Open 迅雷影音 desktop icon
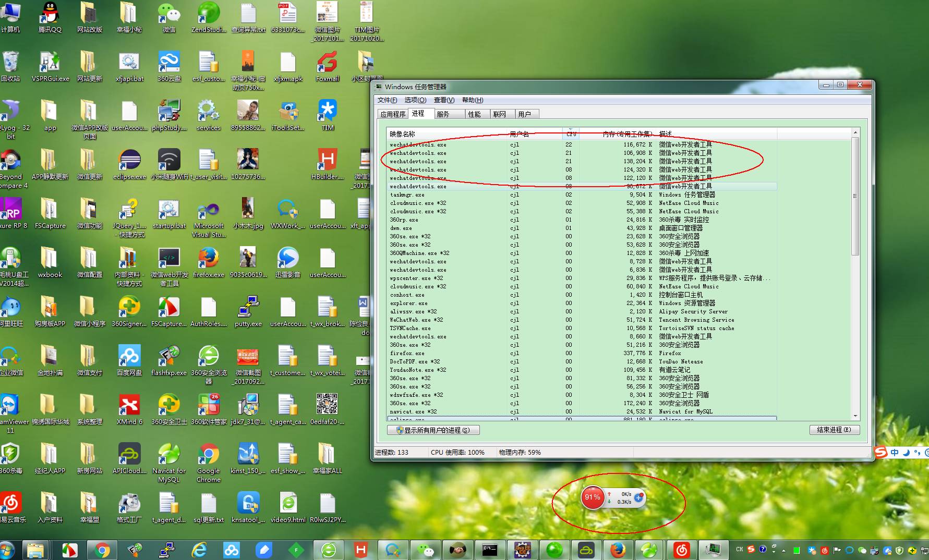The width and height of the screenshot is (929, 560). (x=287, y=263)
